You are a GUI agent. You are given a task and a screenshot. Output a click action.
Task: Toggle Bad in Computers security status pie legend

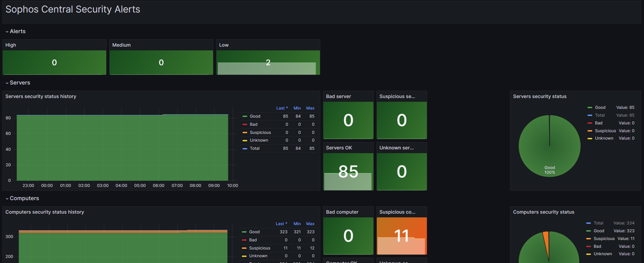597,246
